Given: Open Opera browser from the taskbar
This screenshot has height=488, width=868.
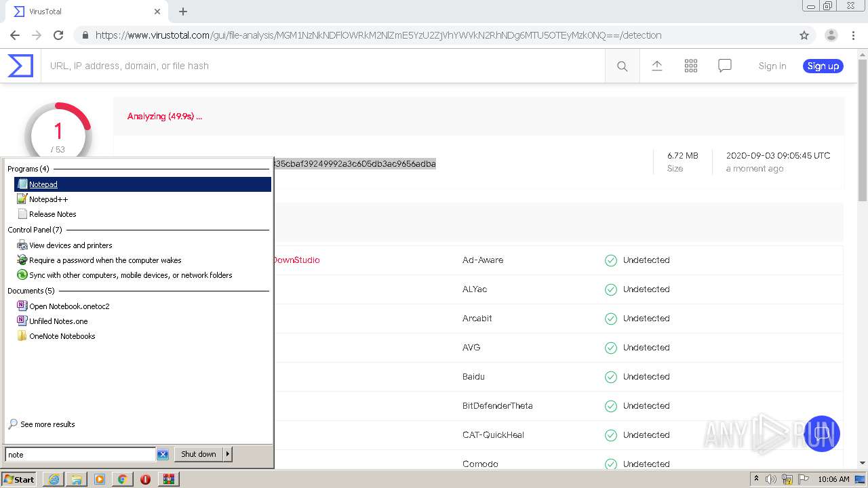Looking at the screenshot, I should pos(145,479).
